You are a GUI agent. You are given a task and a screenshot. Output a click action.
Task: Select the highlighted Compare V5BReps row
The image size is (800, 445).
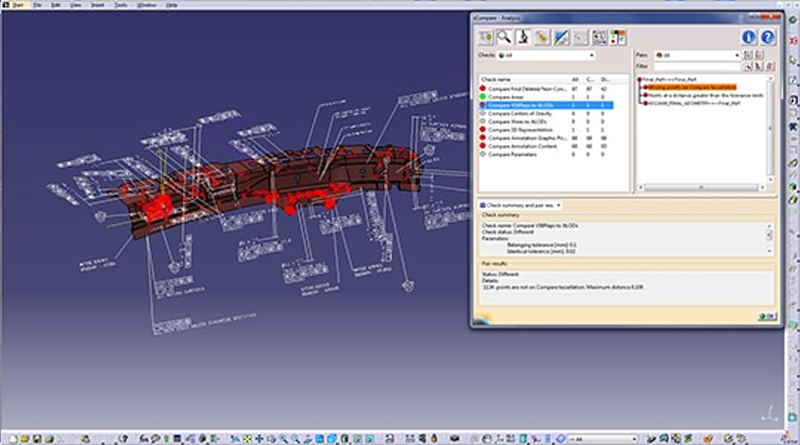(x=545, y=105)
